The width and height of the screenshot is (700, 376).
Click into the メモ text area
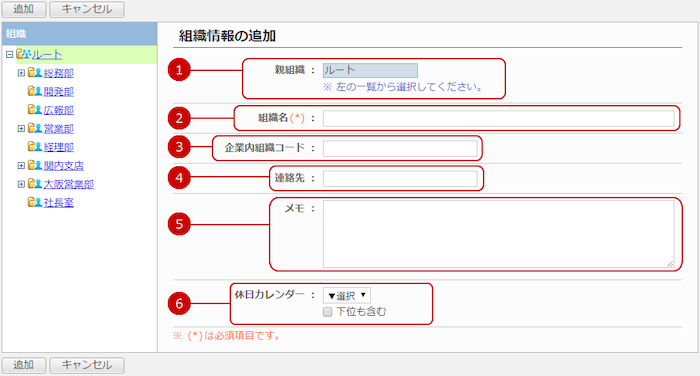click(499, 234)
